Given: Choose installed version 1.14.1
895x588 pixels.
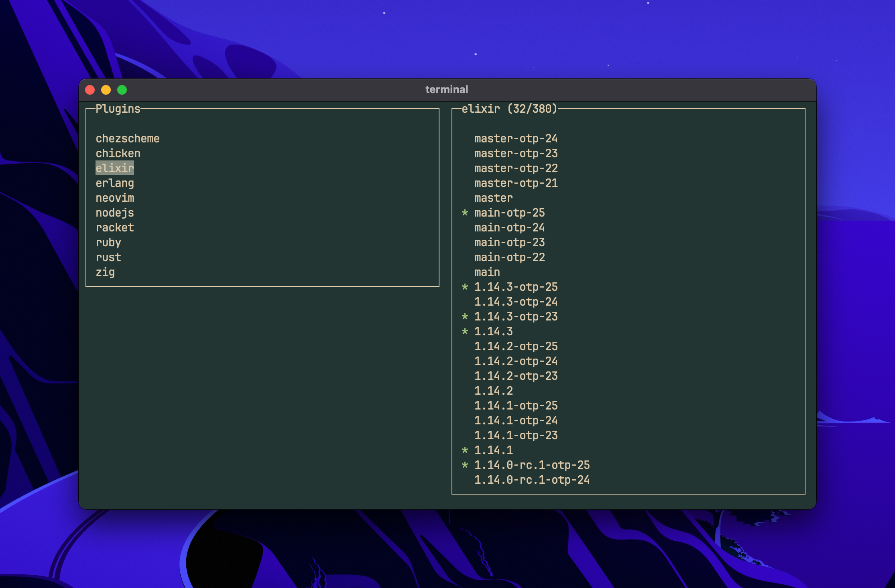Looking at the screenshot, I should 494,450.
